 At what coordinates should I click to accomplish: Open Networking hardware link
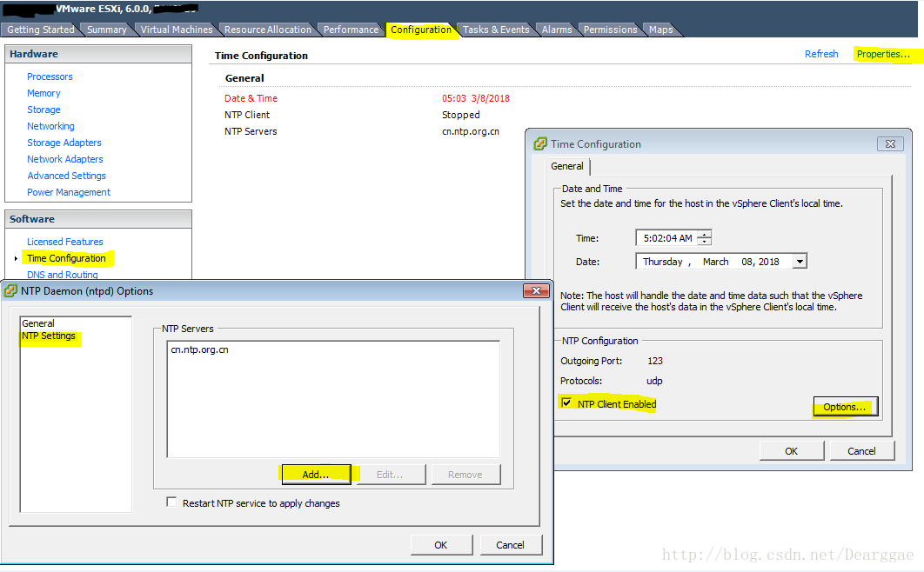[50, 126]
